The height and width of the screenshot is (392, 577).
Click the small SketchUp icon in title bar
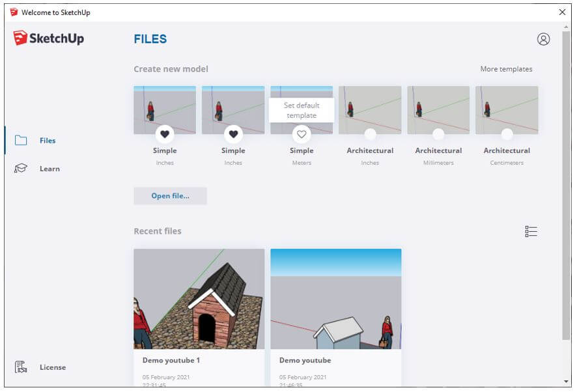pyautogui.click(x=14, y=12)
